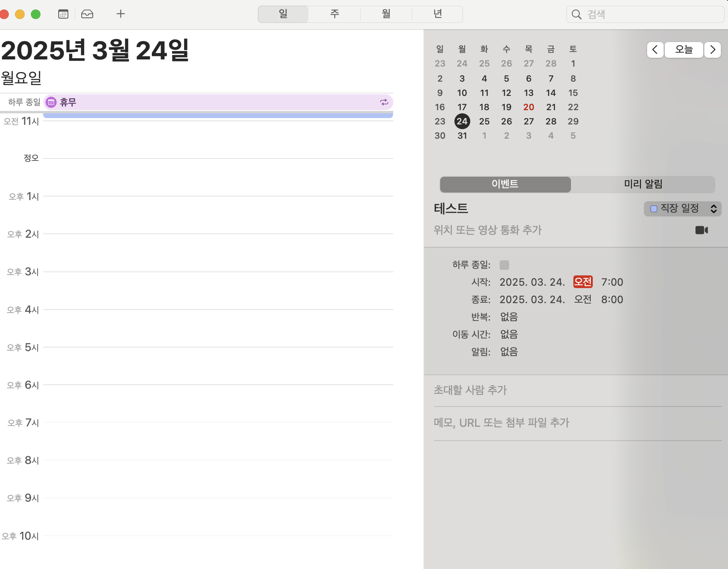Click the video call camera icon
Viewport: 728px width, 569px height.
[701, 230]
